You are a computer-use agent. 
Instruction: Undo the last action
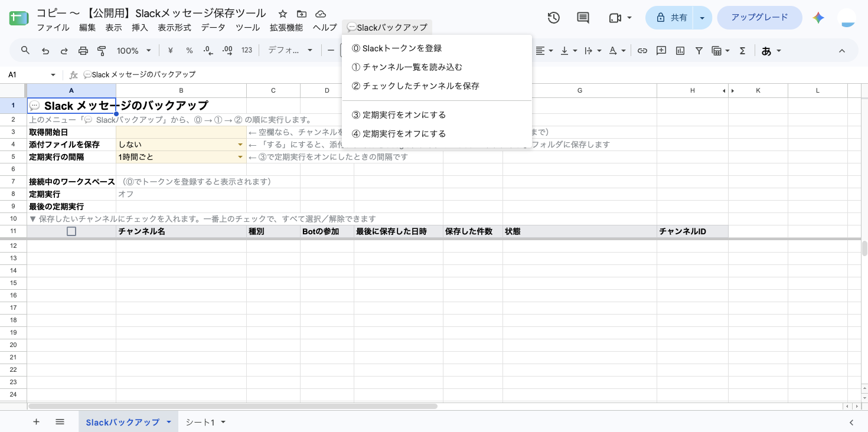tap(45, 51)
